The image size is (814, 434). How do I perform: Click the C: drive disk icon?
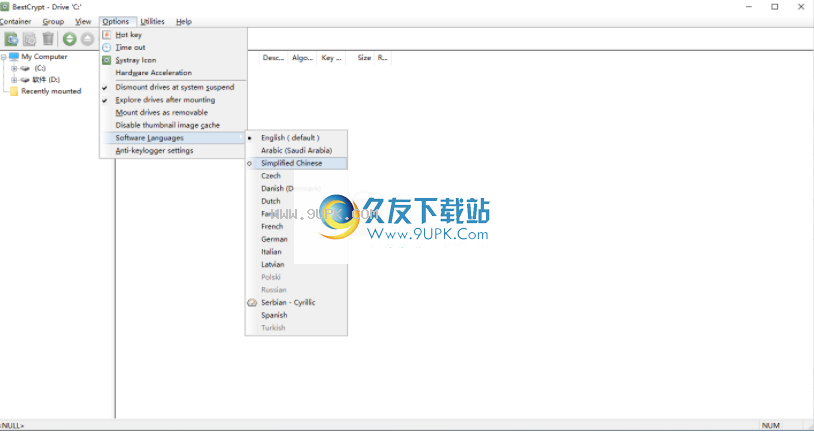coord(25,69)
